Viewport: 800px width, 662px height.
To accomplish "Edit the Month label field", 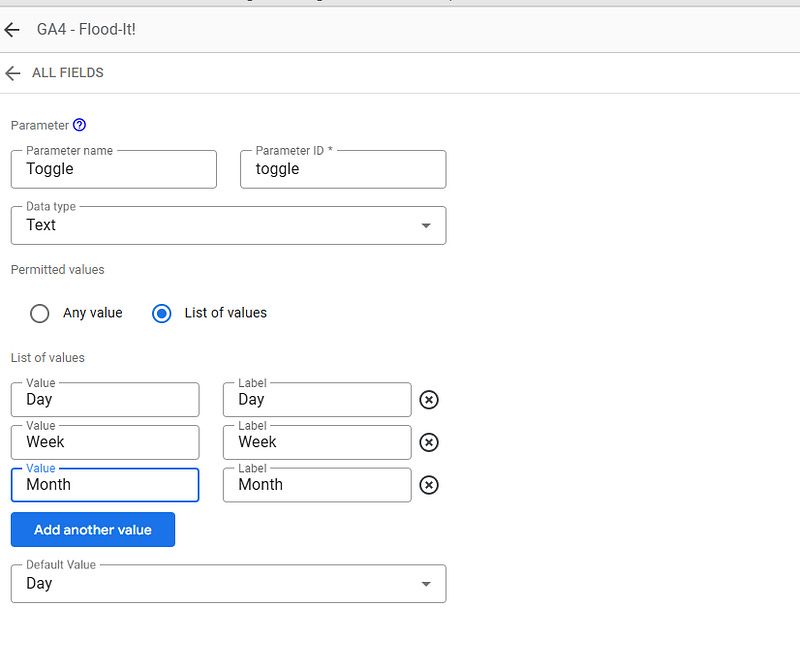I will [317, 485].
